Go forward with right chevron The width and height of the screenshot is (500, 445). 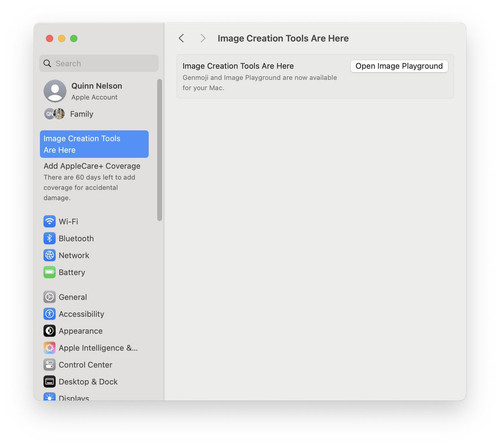tap(203, 38)
